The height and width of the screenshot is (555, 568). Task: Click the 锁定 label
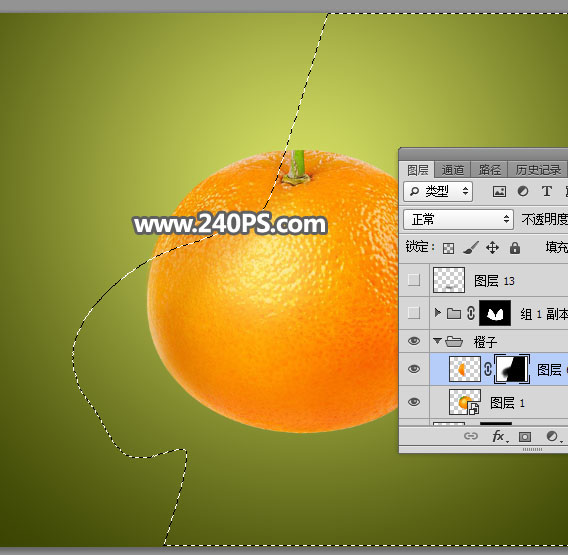pyautogui.click(x=420, y=247)
